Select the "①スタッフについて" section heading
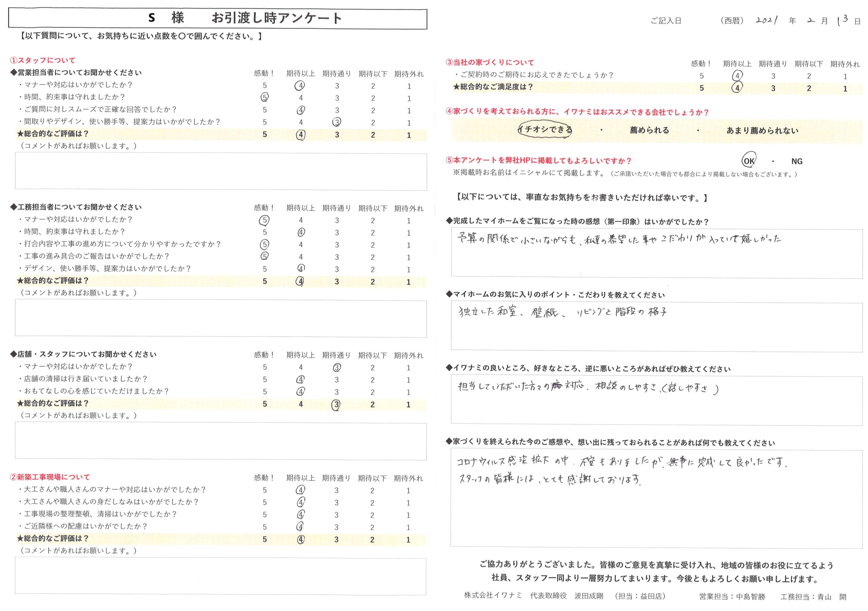Image resolution: width=868 pixels, height=611 pixels. coord(43,60)
